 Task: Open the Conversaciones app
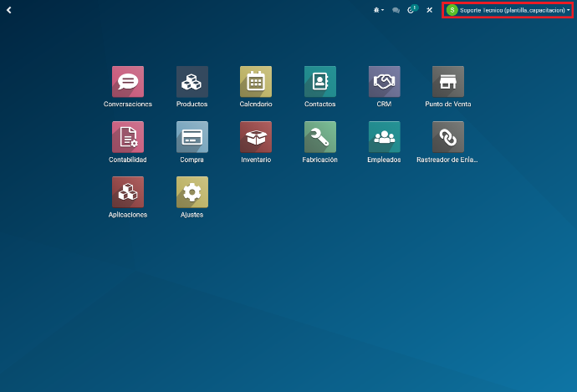128,82
